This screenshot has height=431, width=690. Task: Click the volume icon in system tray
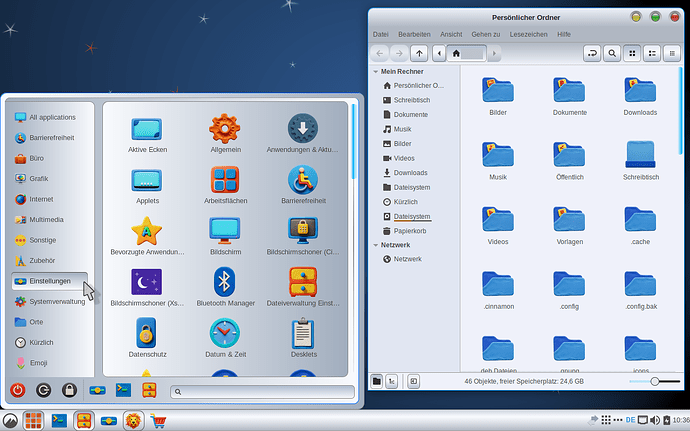tap(655, 420)
